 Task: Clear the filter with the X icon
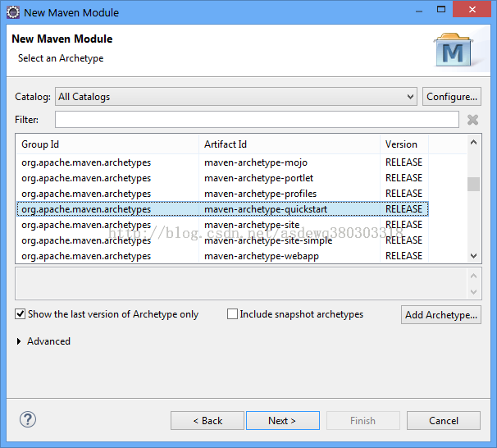[472, 120]
